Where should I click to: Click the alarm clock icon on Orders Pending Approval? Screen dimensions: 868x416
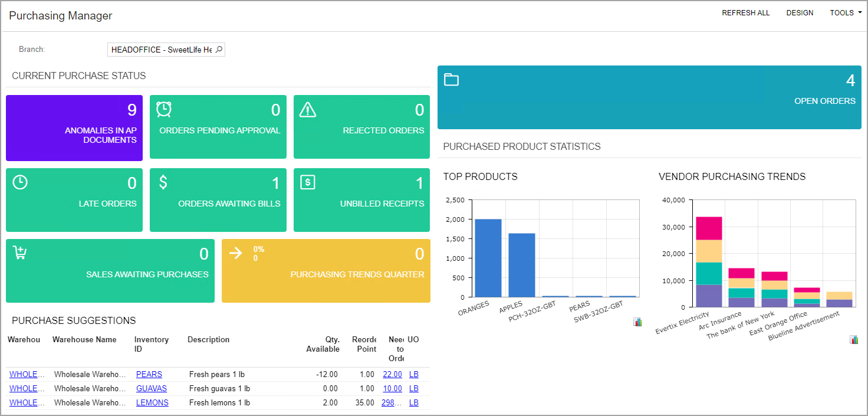point(164,109)
